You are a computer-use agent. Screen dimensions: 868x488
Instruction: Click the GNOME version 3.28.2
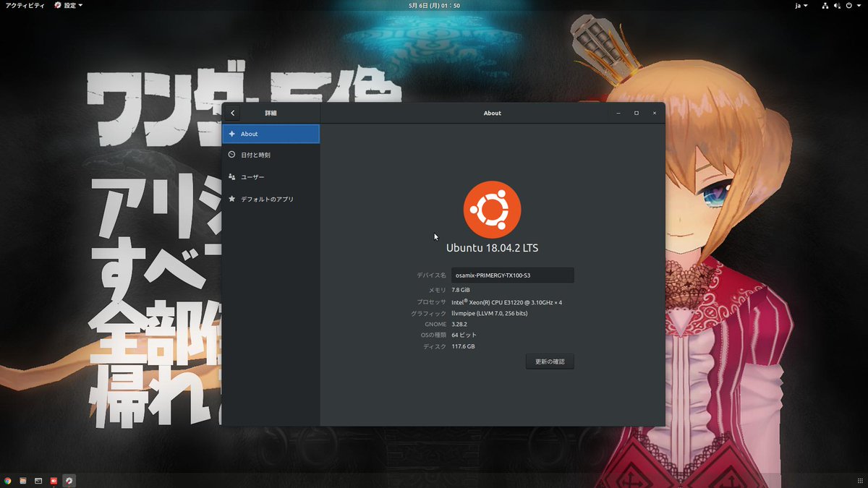tap(459, 324)
